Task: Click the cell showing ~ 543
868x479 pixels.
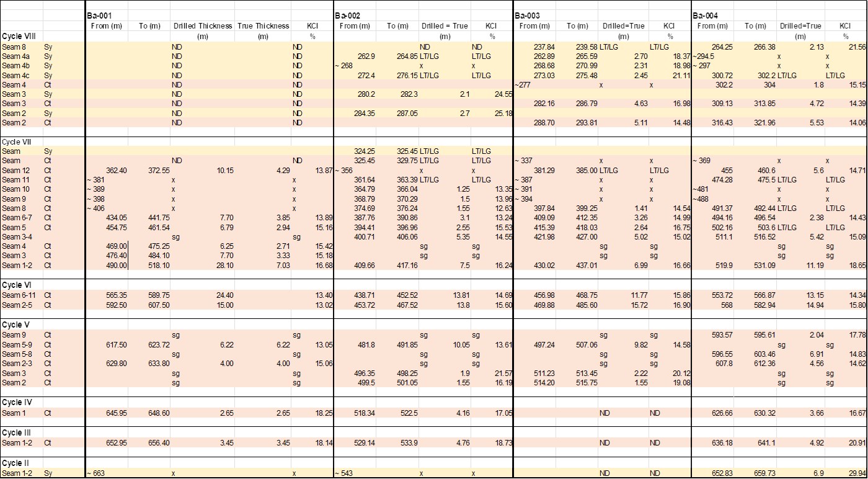Action: point(346,473)
